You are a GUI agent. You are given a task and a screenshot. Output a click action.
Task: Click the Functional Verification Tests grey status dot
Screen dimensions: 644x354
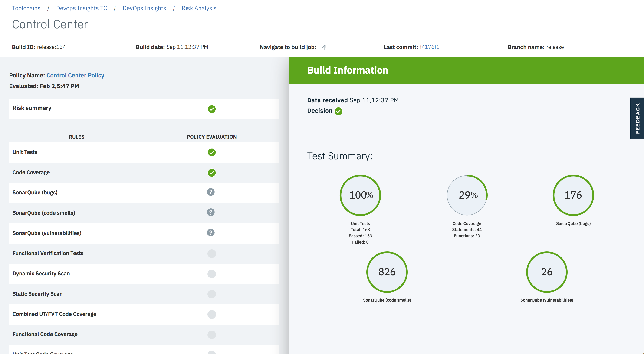[x=211, y=254]
